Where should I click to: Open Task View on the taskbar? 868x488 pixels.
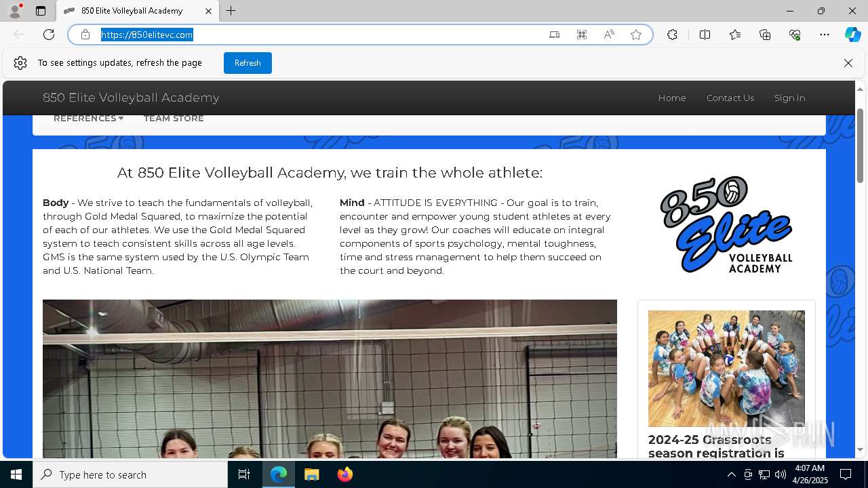click(244, 474)
